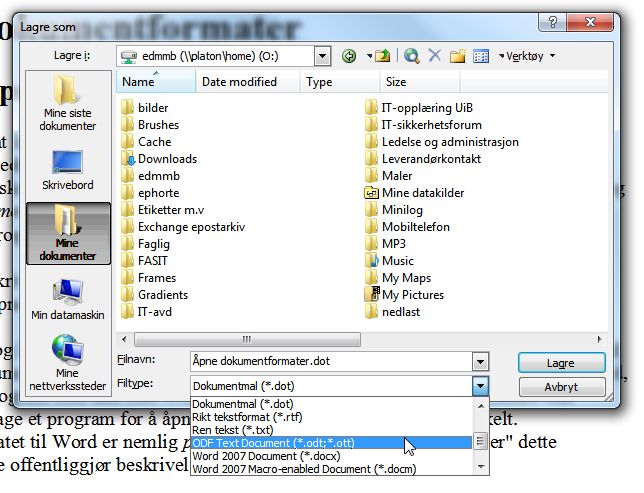Open the Views icon in toolbar

click(x=481, y=56)
